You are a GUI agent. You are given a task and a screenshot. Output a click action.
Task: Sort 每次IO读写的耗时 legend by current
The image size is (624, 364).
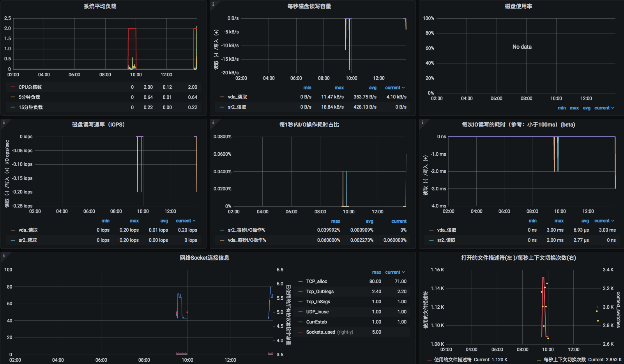[604, 221]
